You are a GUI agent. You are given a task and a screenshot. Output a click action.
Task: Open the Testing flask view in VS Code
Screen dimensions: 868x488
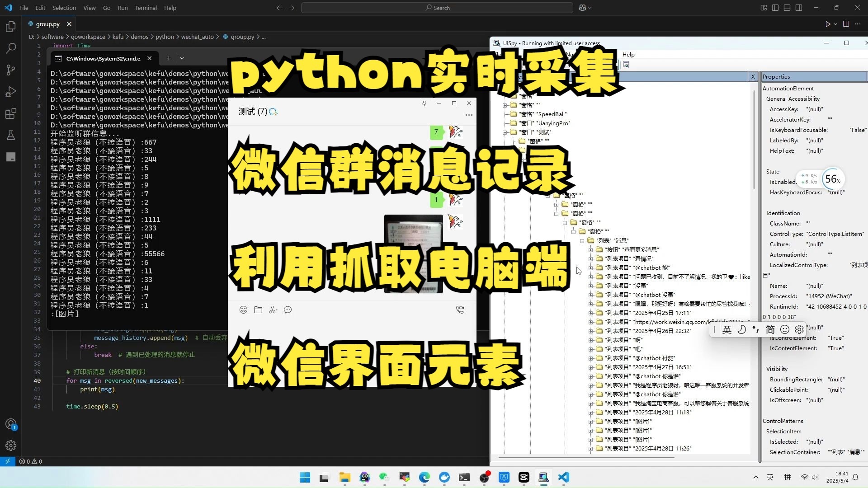[11, 135]
